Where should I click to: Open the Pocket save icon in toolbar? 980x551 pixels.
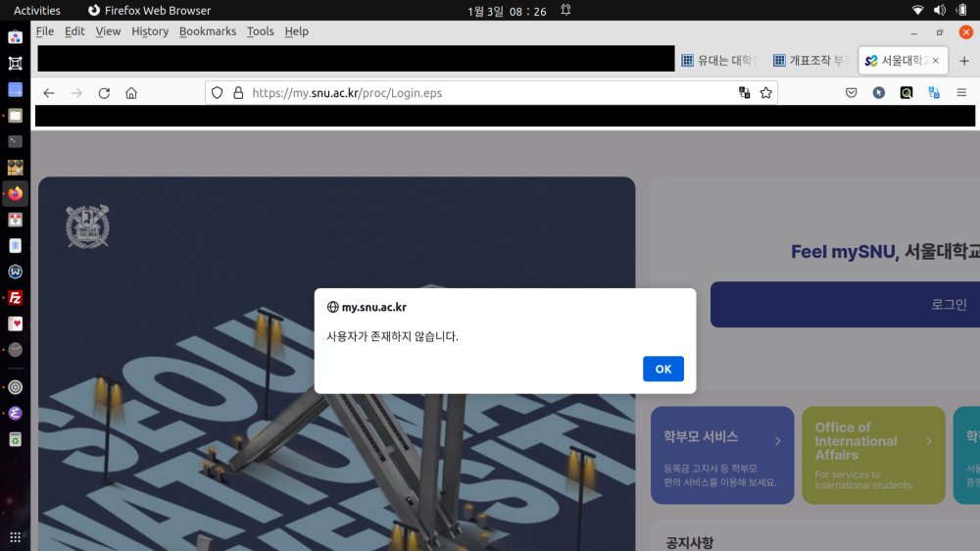(x=852, y=93)
